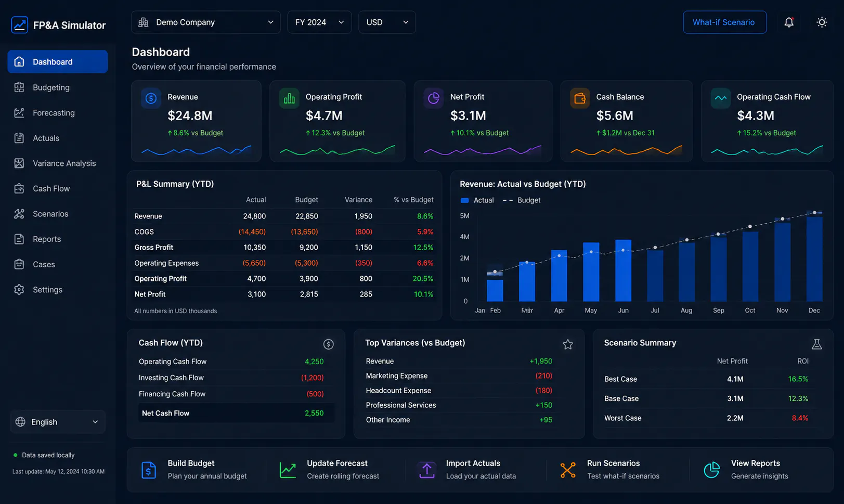
Task: Click Net Cash Flow value 2,550
Action: coord(314,413)
